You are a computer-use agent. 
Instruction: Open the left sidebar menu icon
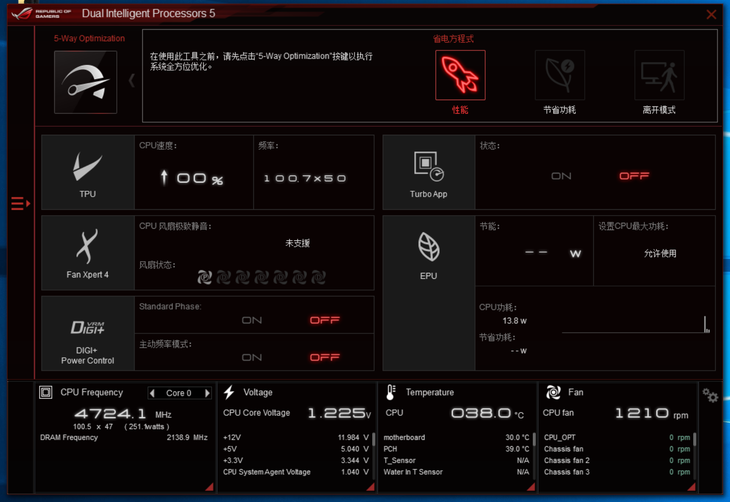20,204
